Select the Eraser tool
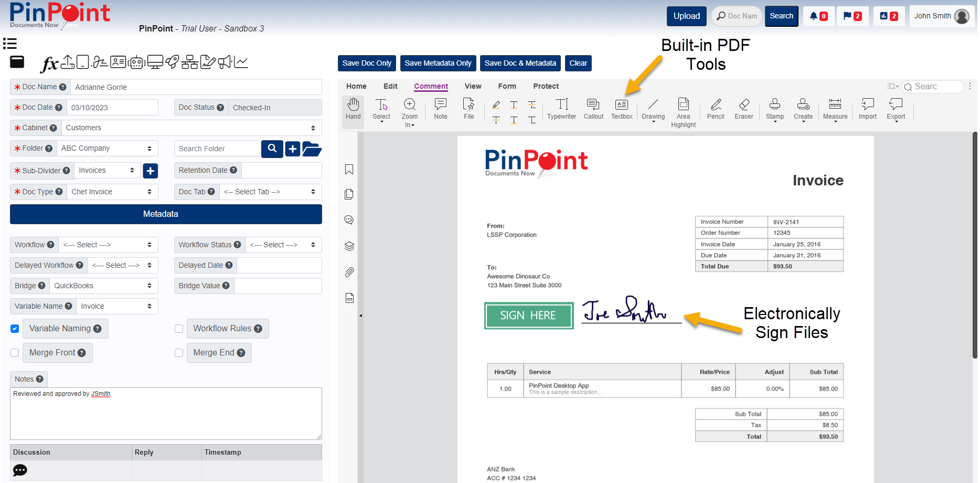This screenshot has height=483, width=980. click(x=743, y=109)
